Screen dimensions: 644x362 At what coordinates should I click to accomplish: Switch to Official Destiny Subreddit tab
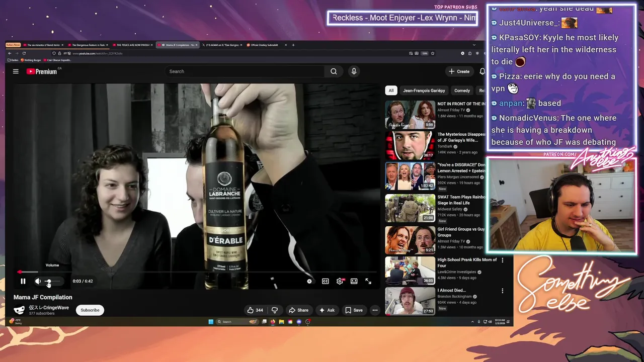(x=267, y=45)
